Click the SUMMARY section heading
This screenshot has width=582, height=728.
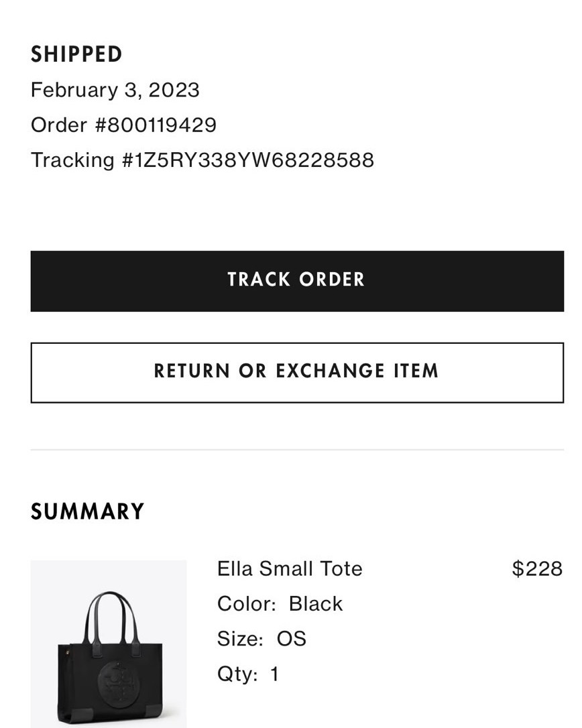(x=87, y=511)
